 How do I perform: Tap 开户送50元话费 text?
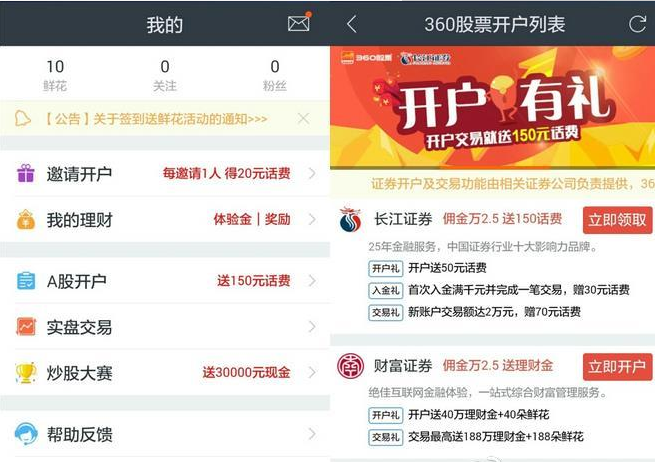point(447,268)
